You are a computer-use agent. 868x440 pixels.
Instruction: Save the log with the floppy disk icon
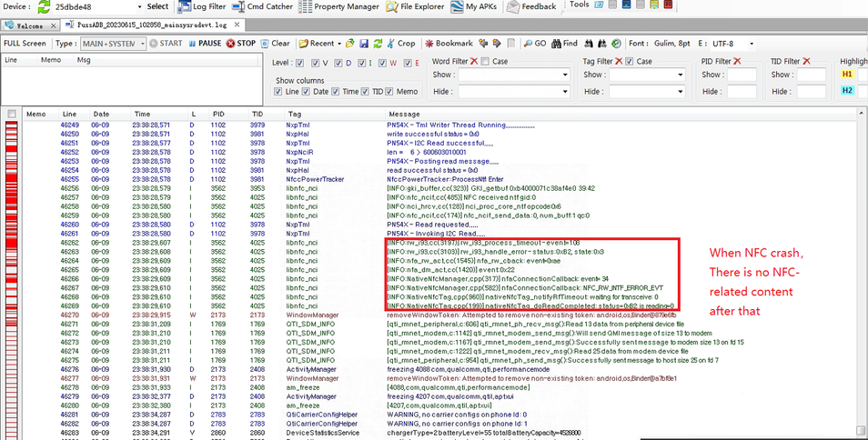click(x=364, y=43)
